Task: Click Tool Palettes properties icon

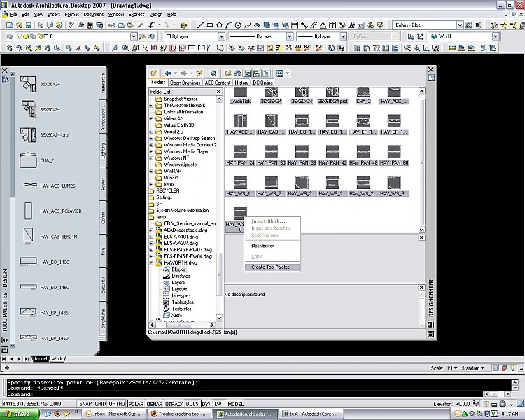Action: point(5,350)
